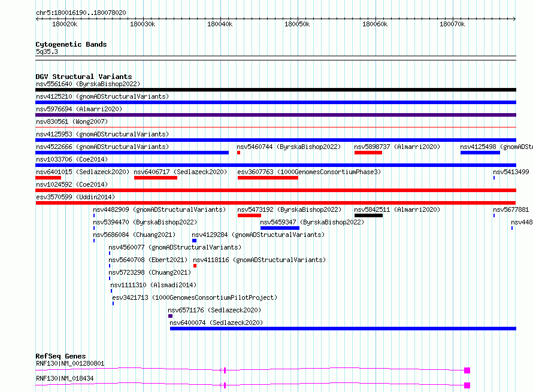Click the 5q35.3 band label

point(47,51)
